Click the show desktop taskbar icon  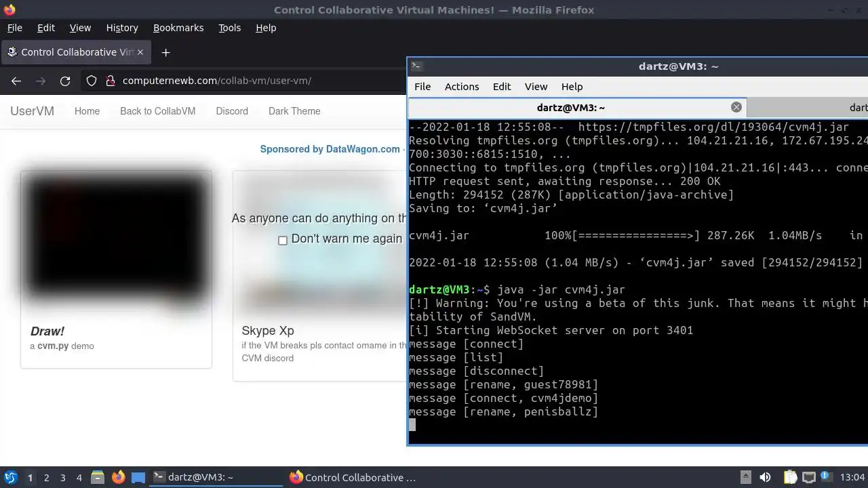pos(138,477)
